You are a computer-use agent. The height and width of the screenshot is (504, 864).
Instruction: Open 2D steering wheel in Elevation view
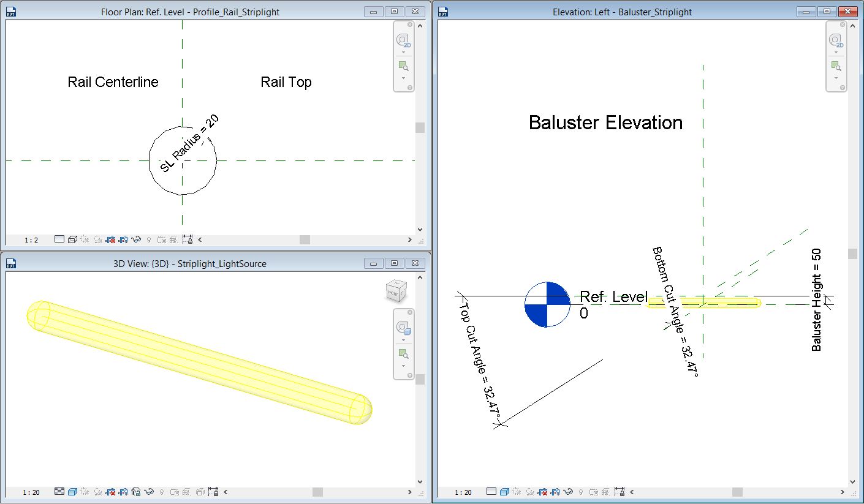(x=836, y=40)
